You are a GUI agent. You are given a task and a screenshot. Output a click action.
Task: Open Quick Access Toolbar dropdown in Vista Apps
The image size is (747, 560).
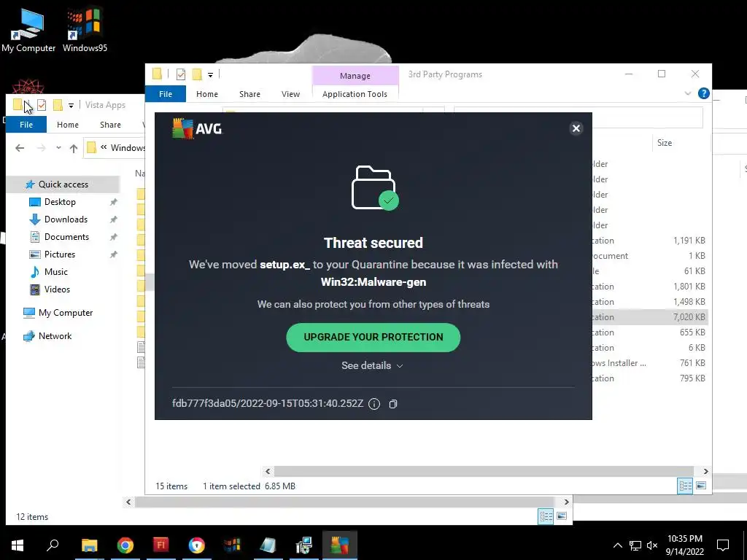coord(71,105)
